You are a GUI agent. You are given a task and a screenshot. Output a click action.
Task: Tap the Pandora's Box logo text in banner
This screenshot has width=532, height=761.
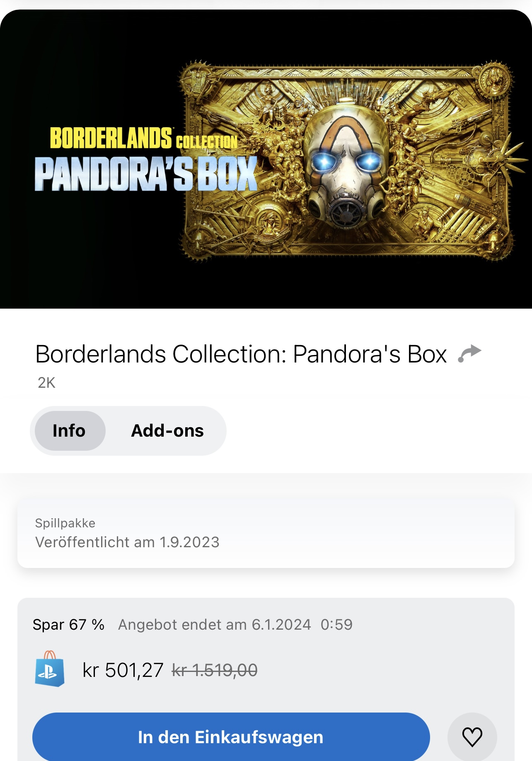click(146, 174)
